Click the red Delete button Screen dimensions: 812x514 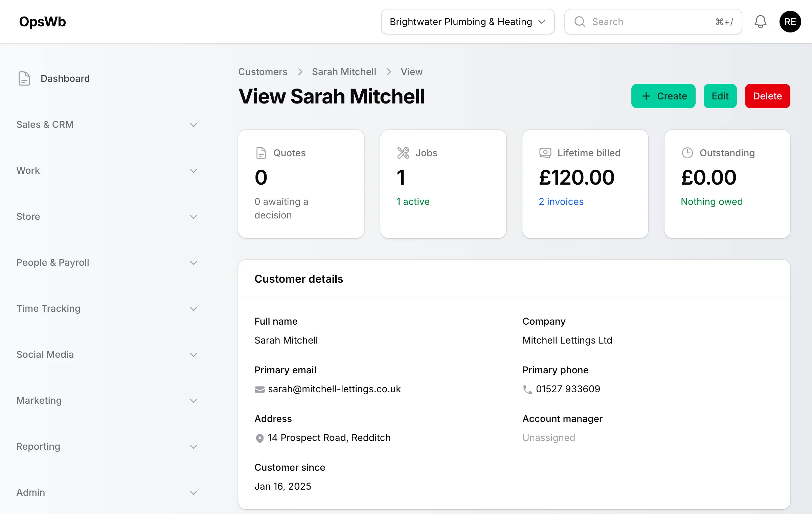tap(767, 96)
